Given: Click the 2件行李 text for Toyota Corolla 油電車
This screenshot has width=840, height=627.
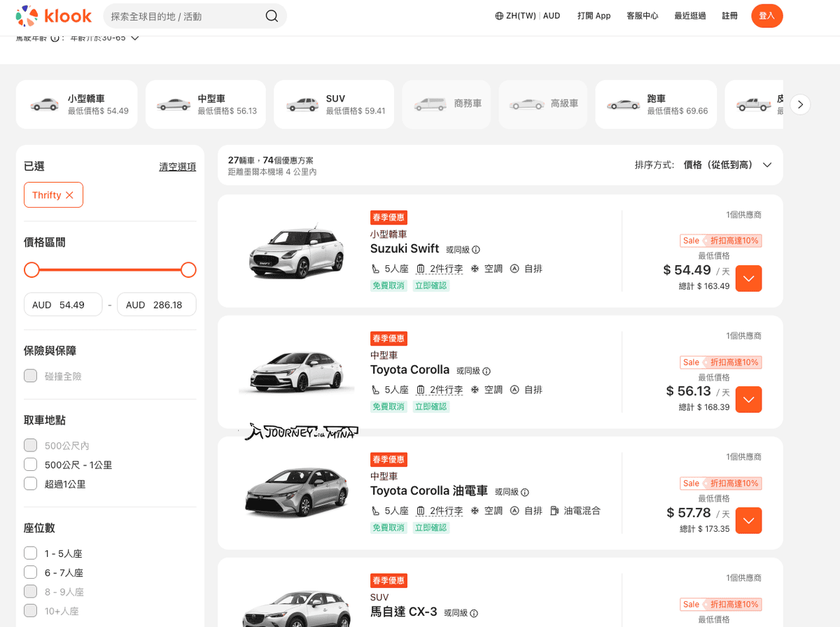Looking at the screenshot, I should pyautogui.click(x=447, y=511).
